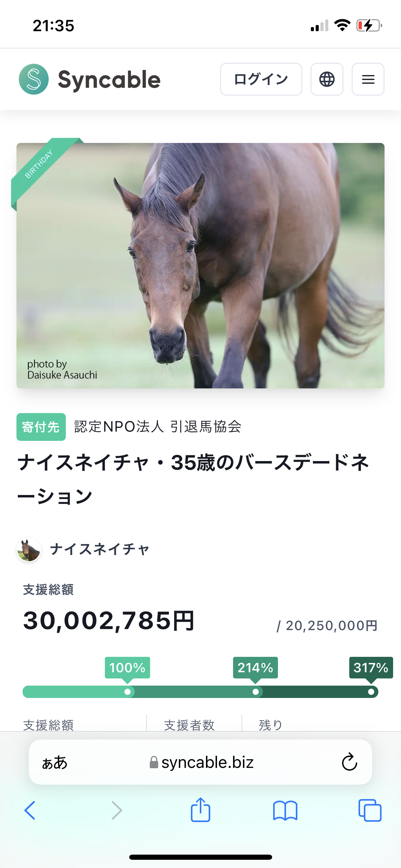This screenshot has width=401, height=868.
Task: Open Safari bookmarks
Action: coord(285,810)
